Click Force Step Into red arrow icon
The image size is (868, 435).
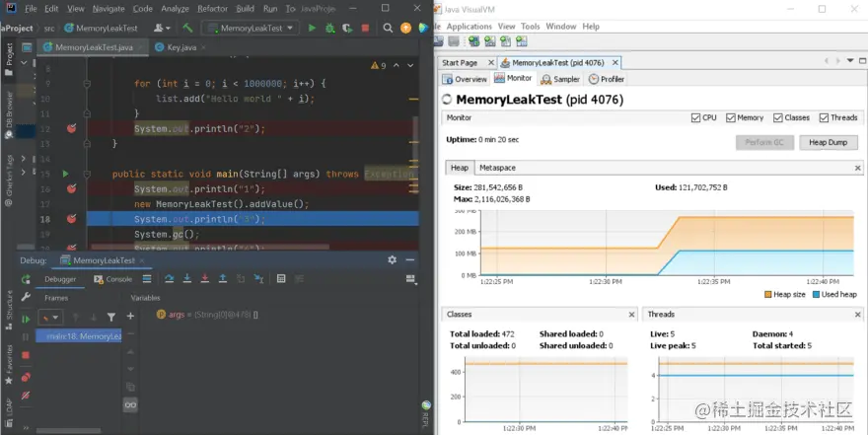205,279
